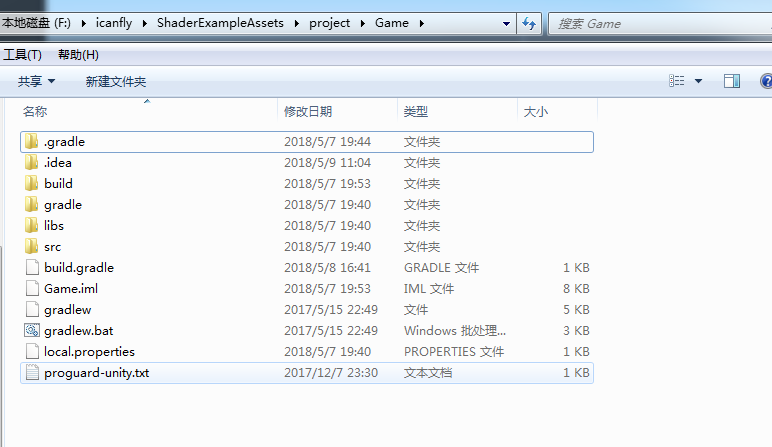Open the help button in toolbar

click(766, 81)
